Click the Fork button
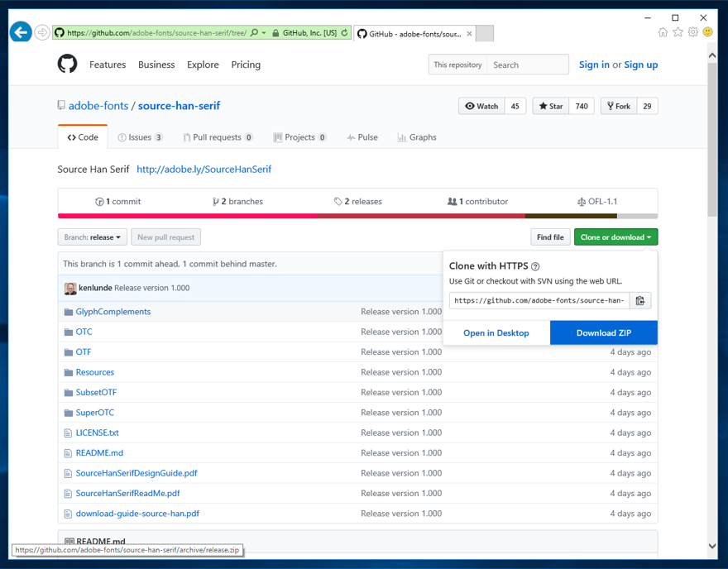The width and height of the screenshot is (728, 569). (619, 107)
